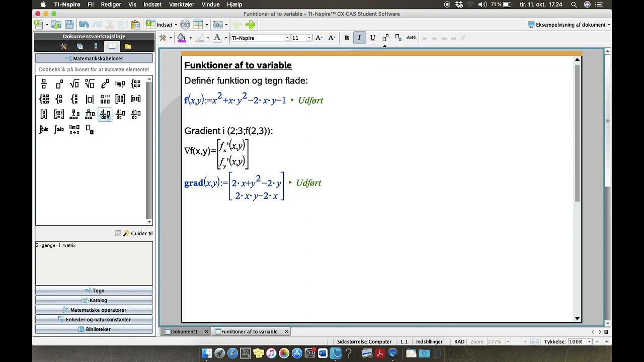644x362 pixels.
Task: Insert the 2-by-2 matrix template
Action: pyautogui.click(x=120, y=99)
